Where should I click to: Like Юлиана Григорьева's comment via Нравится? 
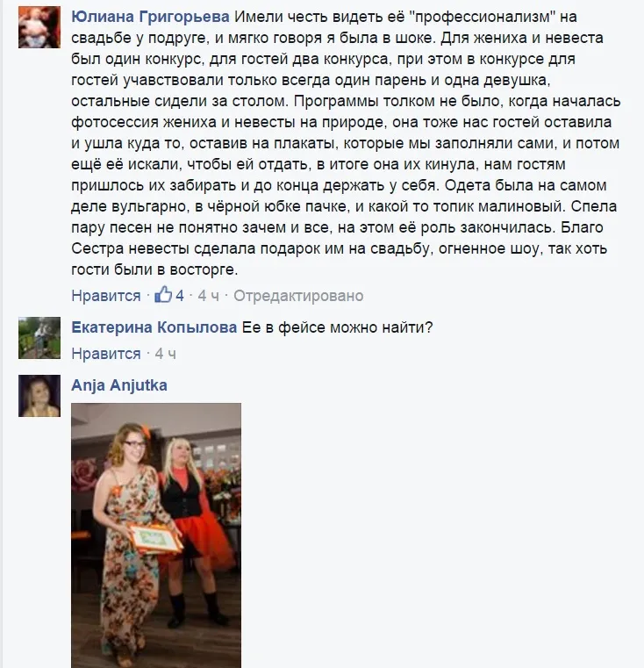106,295
